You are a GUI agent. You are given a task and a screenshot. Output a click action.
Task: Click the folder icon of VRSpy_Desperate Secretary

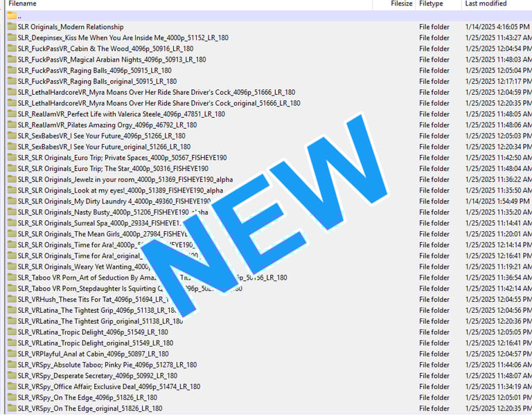[12, 375]
